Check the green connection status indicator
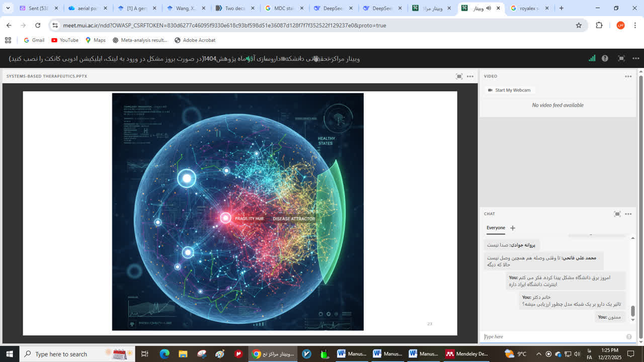The image size is (644, 362). 592,58
